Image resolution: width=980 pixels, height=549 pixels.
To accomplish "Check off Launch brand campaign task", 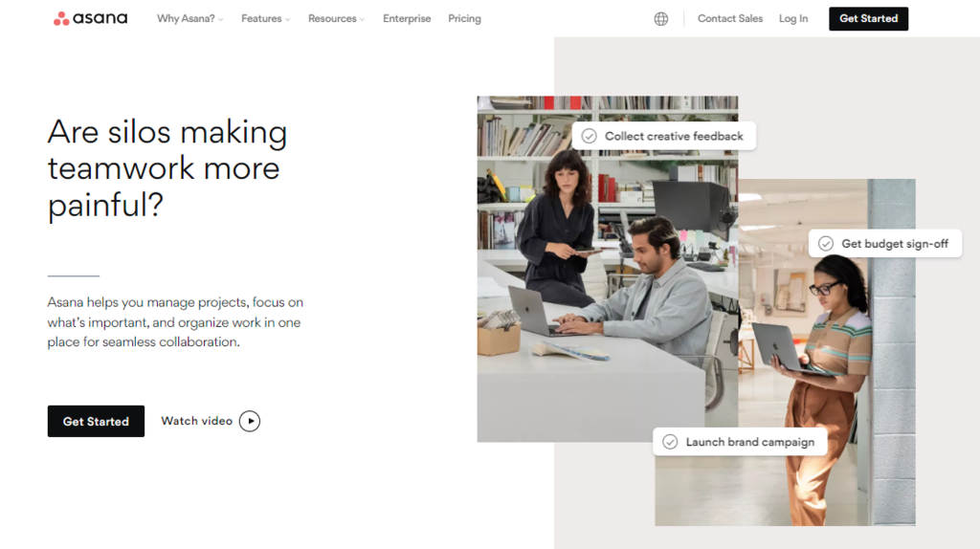I will point(670,442).
